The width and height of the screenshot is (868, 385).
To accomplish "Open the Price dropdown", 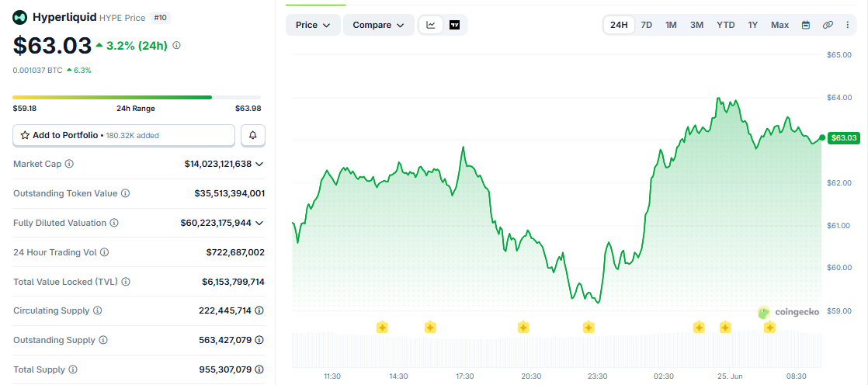I will point(313,25).
